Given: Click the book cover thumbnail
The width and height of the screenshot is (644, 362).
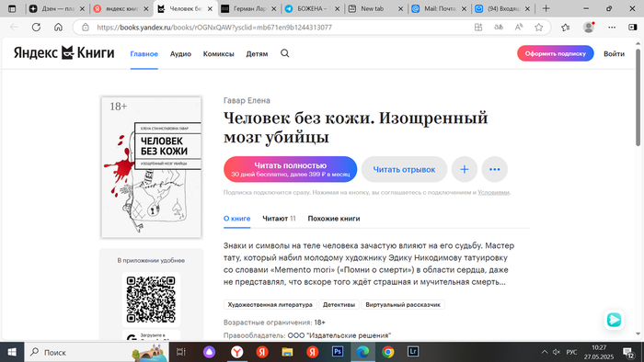Looking at the screenshot, I should coord(152,167).
